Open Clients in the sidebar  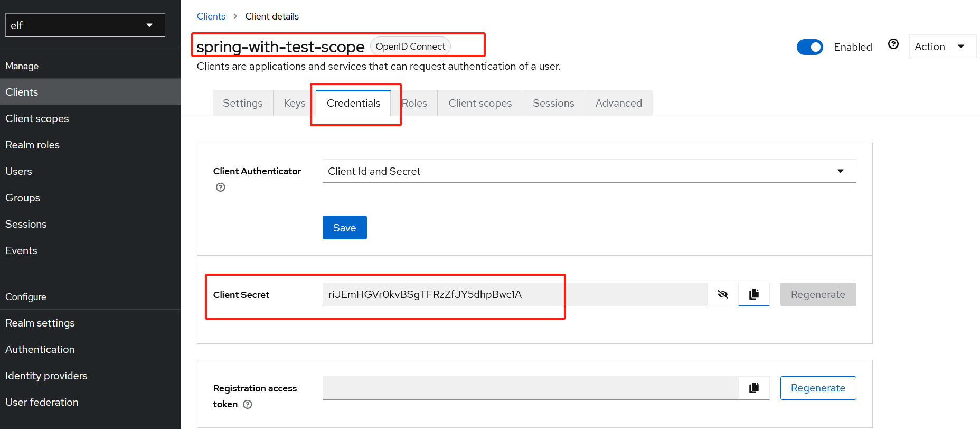pos(90,92)
